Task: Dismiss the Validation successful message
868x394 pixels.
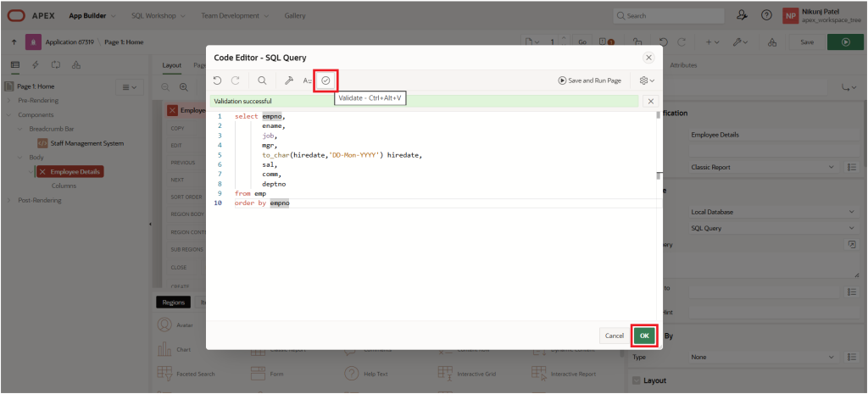Action: coord(650,101)
